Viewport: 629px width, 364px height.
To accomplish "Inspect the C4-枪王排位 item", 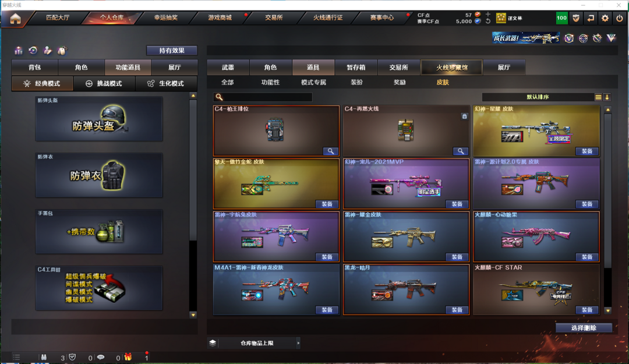I will pos(331,151).
